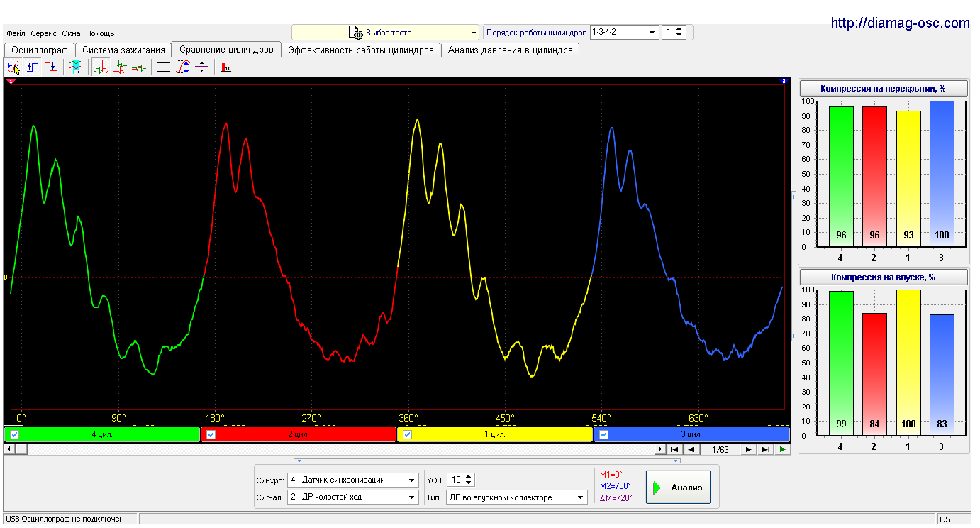Show cylinders stacked separately icon
Screen dimensions: 980x528
(120, 67)
